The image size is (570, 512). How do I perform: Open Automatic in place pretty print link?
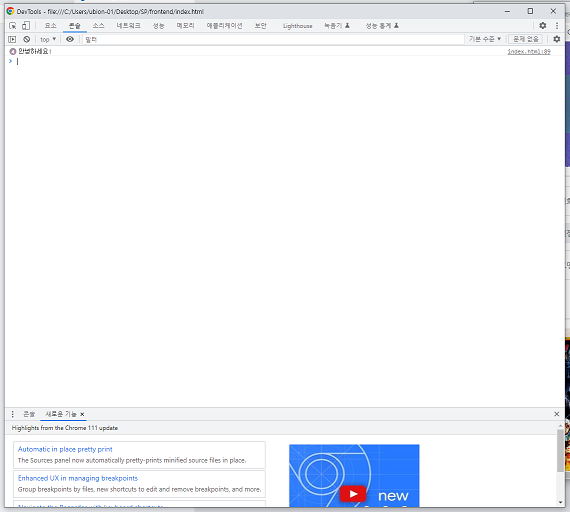coord(65,449)
